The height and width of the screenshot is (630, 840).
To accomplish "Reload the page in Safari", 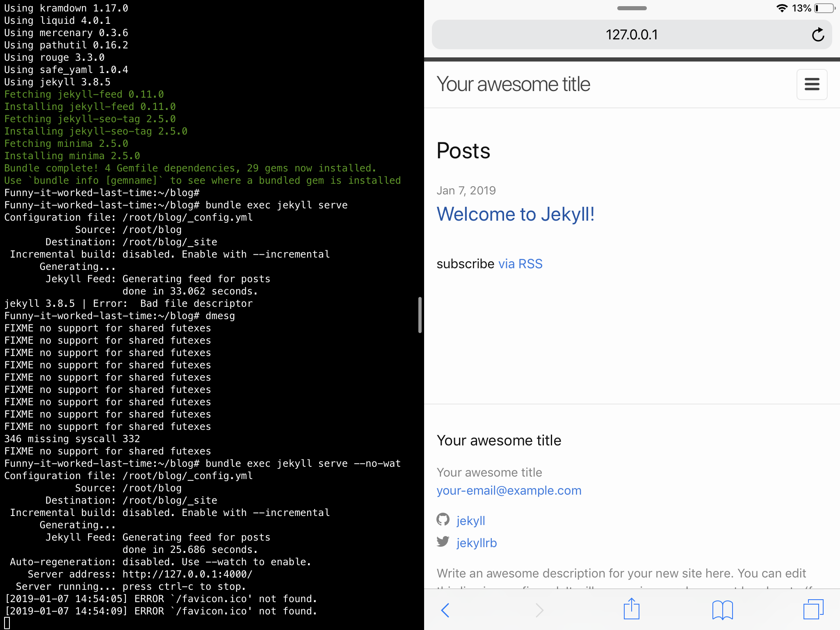I will [x=818, y=35].
